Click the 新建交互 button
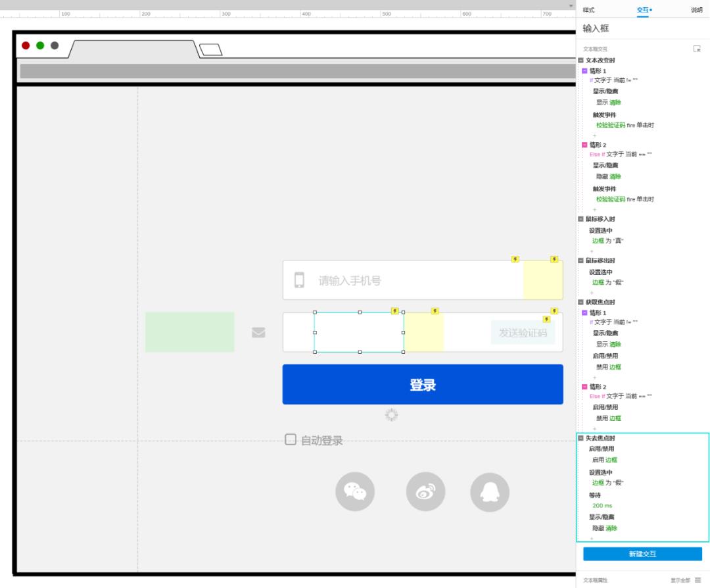Screen dimensions: 710x588 pyautogui.click(x=642, y=554)
